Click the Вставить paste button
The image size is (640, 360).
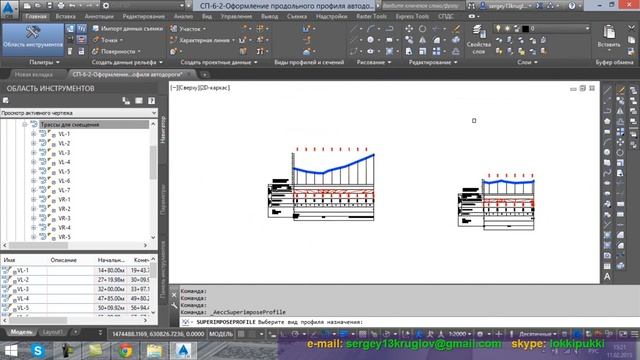click(x=609, y=37)
